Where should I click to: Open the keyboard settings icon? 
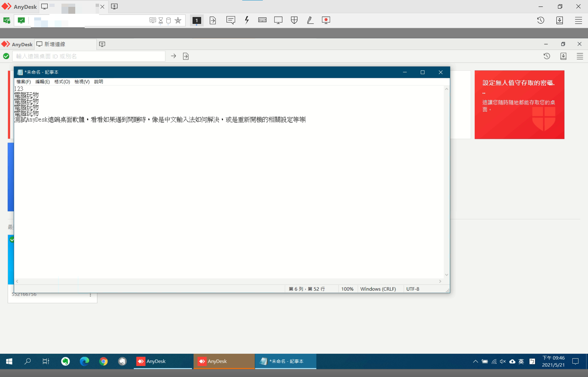click(x=262, y=20)
